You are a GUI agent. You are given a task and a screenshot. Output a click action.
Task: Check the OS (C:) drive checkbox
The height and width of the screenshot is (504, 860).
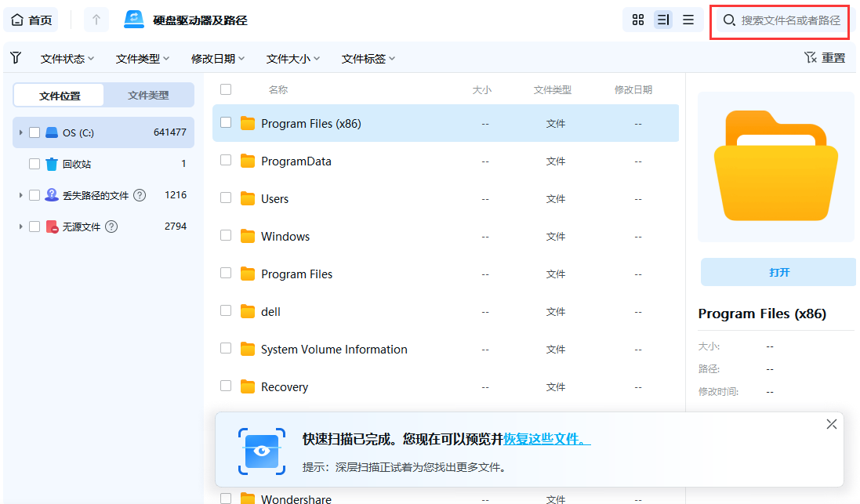34,132
